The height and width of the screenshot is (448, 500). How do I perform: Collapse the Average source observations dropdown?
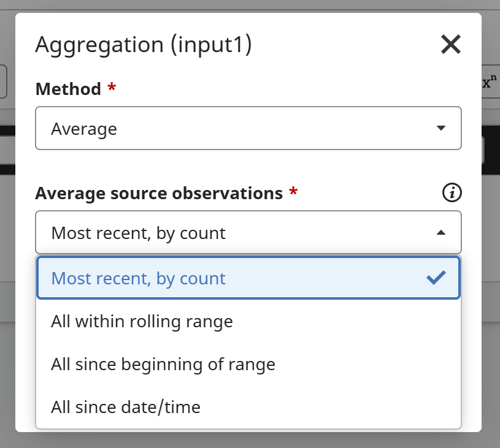pyautogui.click(x=248, y=232)
